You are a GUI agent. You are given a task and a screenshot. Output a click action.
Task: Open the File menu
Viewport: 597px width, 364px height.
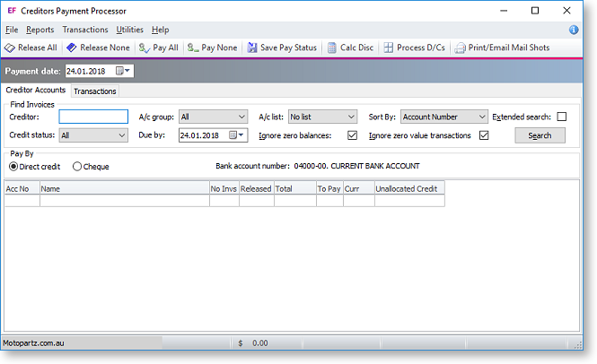tap(12, 30)
